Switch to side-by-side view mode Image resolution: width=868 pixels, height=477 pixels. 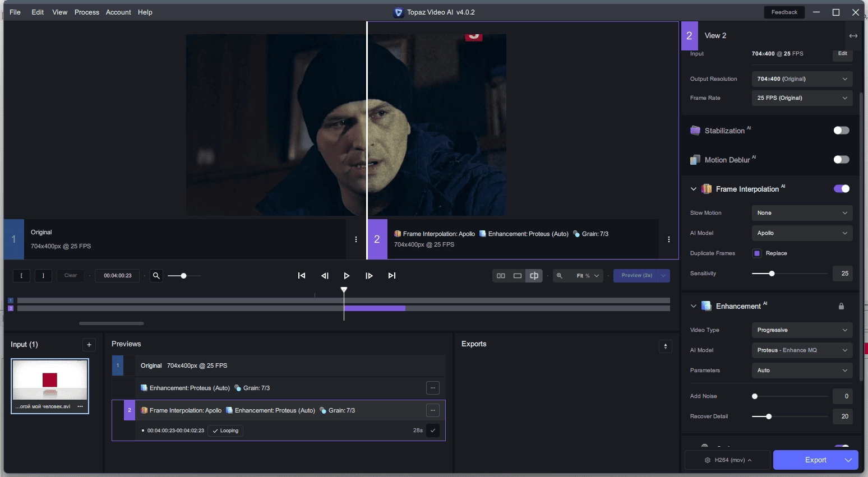pos(501,275)
